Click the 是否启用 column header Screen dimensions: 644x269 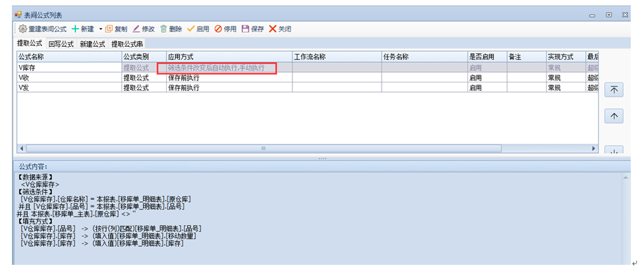[x=488, y=57]
